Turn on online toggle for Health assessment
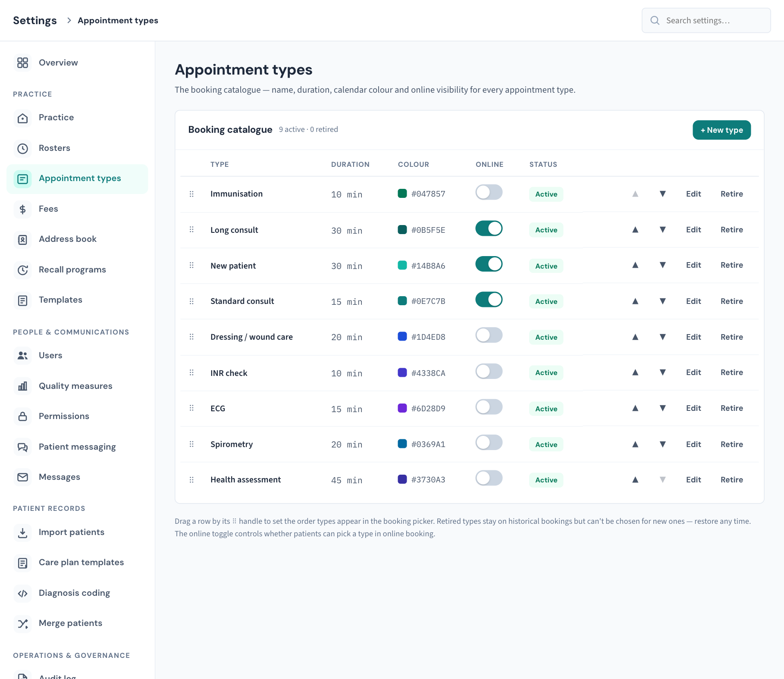784x679 pixels. pos(489,478)
